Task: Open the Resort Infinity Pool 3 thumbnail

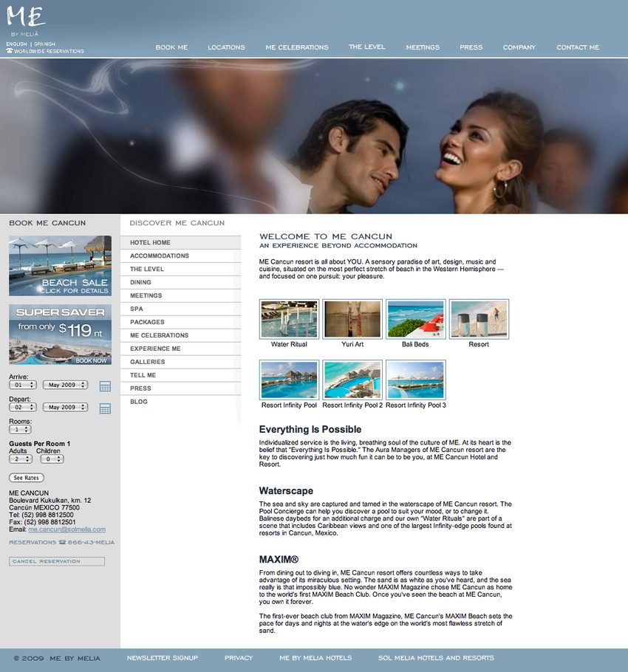Action: (x=416, y=380)
